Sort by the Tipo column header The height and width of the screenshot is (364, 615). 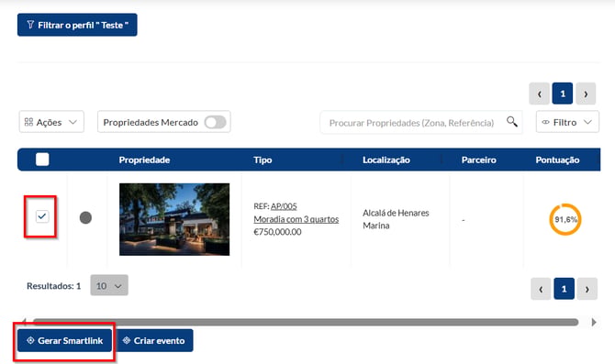tap(263, 160)
